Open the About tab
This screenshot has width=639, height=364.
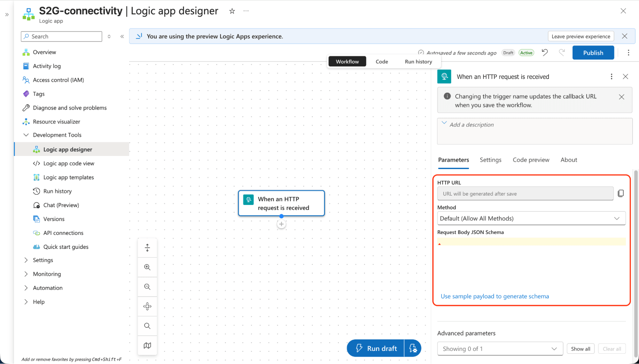click(x=569, y=160)
